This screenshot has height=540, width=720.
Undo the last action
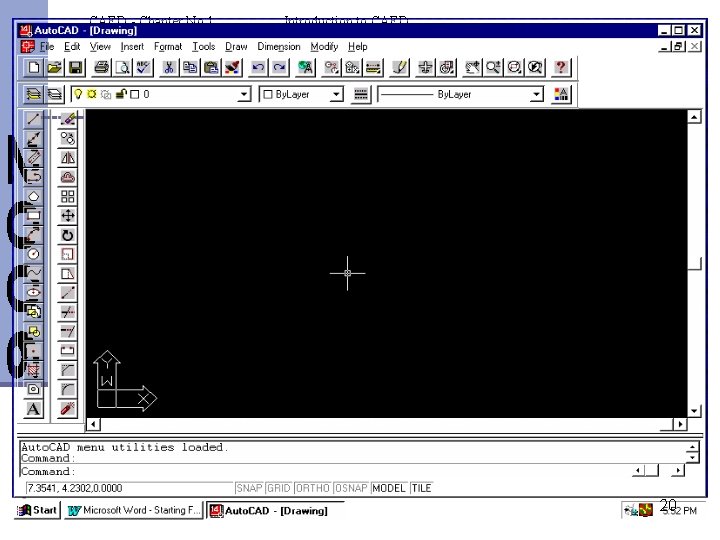click(x=258, y=68)
